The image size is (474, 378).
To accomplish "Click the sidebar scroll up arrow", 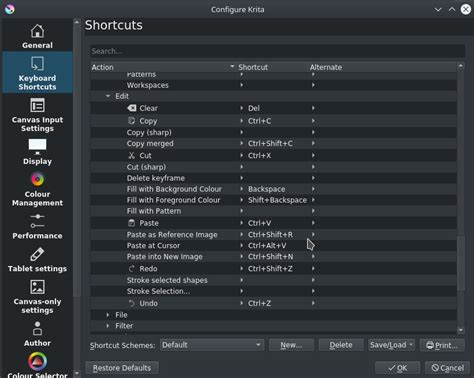I will (x=77, y=22).
